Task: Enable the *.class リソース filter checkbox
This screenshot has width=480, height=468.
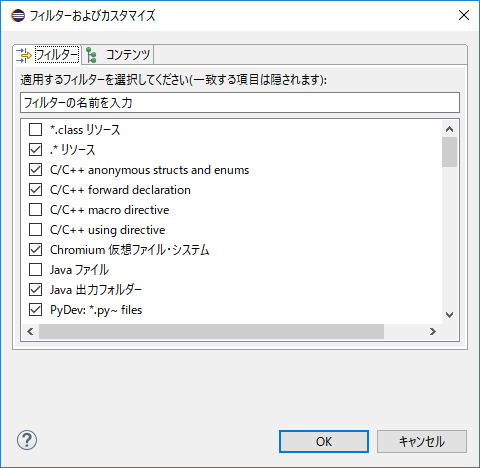Action: pyautogui.click(x=35, y=130)
